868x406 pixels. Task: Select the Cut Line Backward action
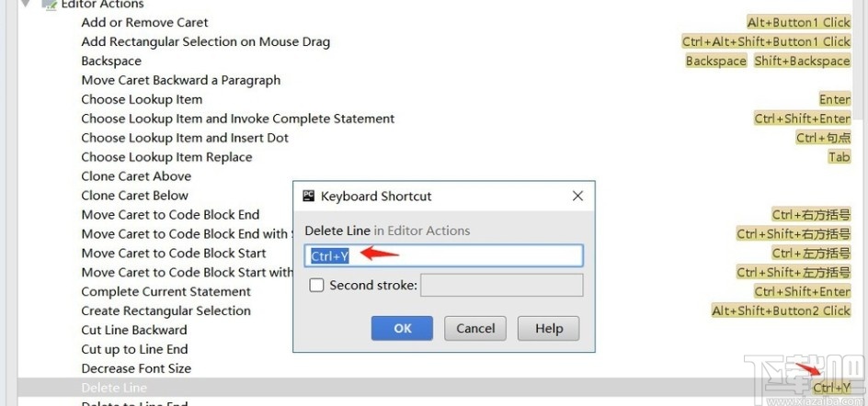[133, 330]
